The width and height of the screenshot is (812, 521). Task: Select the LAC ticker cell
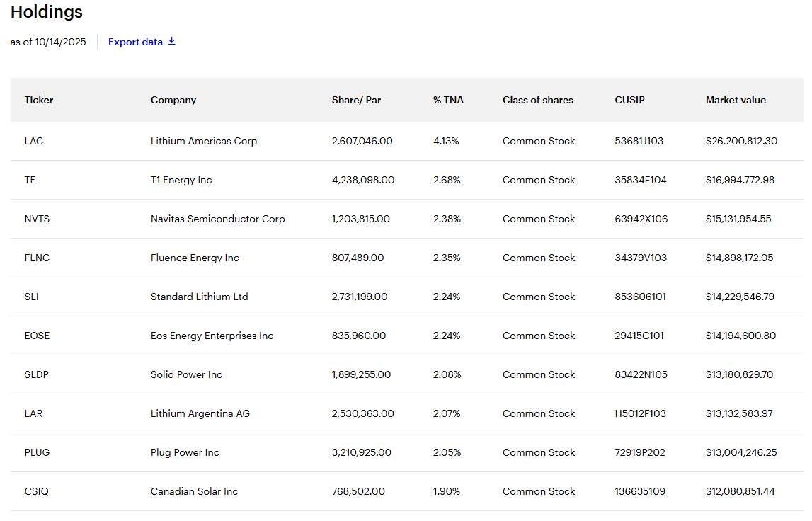(34, 141)
